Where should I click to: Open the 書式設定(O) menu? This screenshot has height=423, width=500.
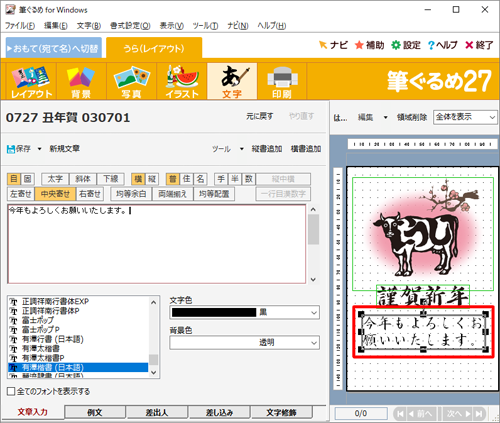point(130,26)
